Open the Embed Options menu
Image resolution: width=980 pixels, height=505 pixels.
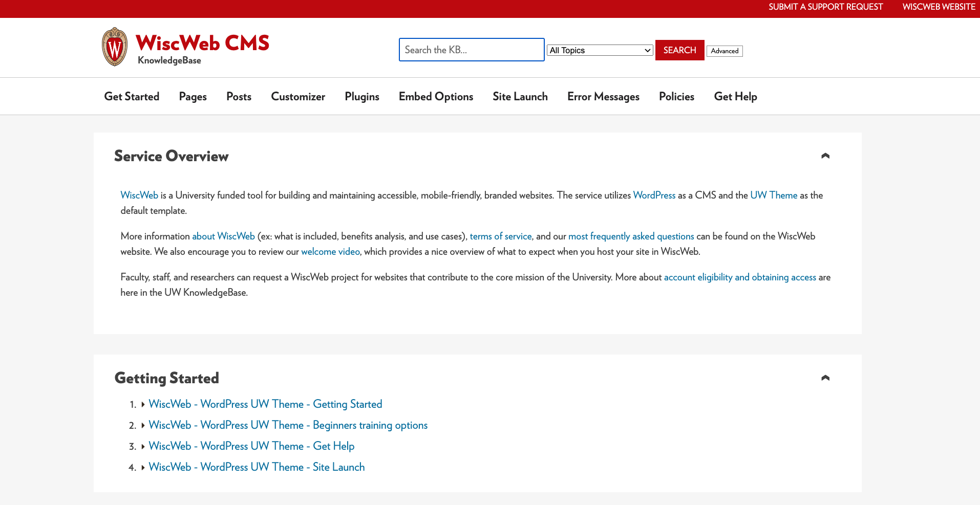pos(436,96)
